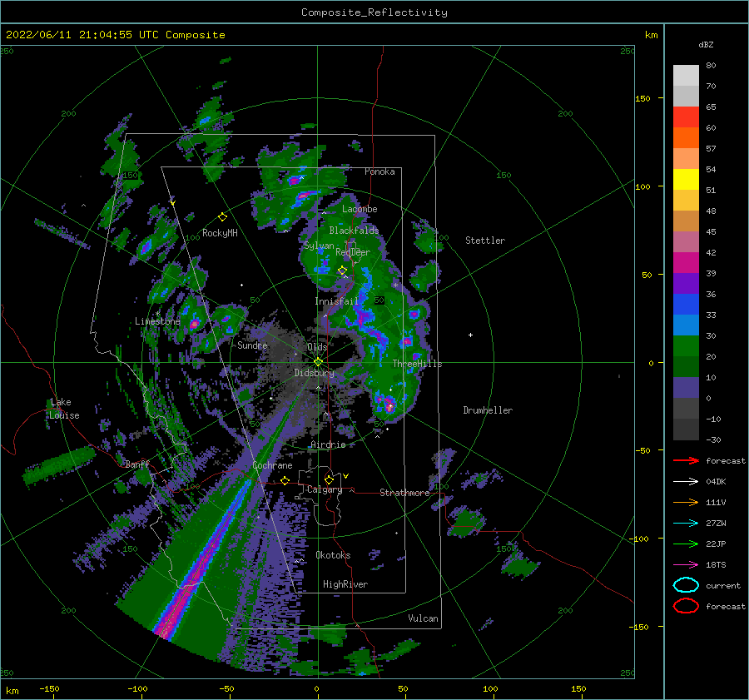The height and width of the screenshot is (700, 749).
Task: Click the Lake Louise label
Action: tap(64, 409)
